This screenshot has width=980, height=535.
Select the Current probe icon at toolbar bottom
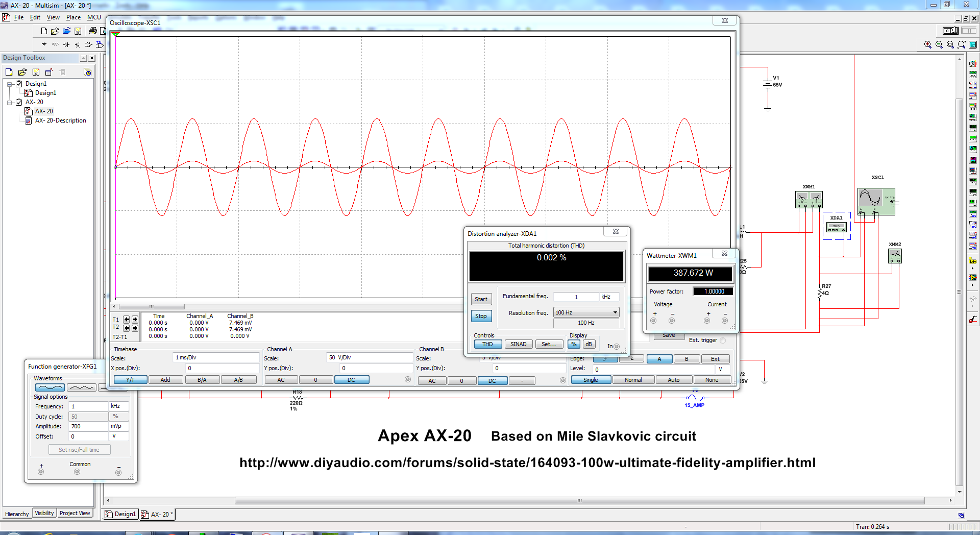[973, 320]
